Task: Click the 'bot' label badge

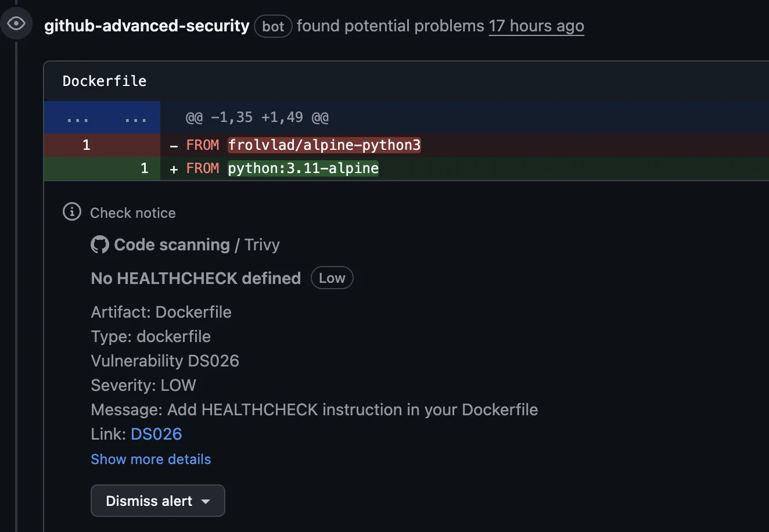Action: (x=273, y=26)
